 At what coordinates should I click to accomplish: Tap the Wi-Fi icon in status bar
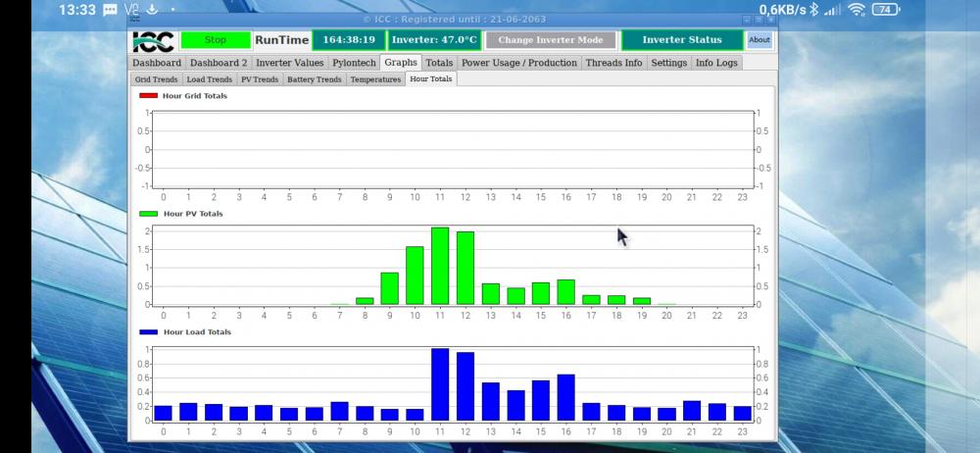pyautogui.click(x=857, y=10)
